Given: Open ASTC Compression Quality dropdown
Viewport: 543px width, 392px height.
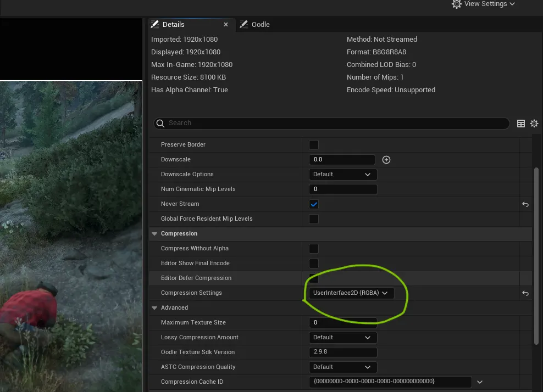Looking at the screenshot, I should [343, 367].
